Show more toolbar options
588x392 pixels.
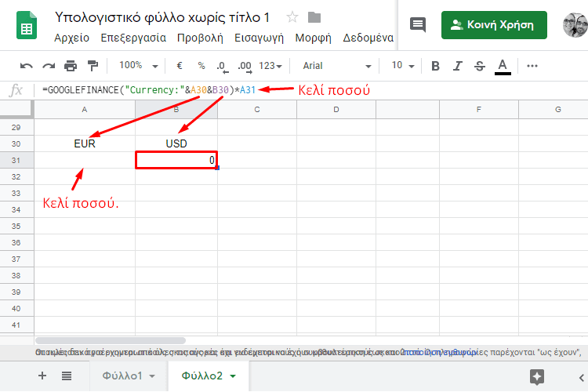tap(532, 66)
